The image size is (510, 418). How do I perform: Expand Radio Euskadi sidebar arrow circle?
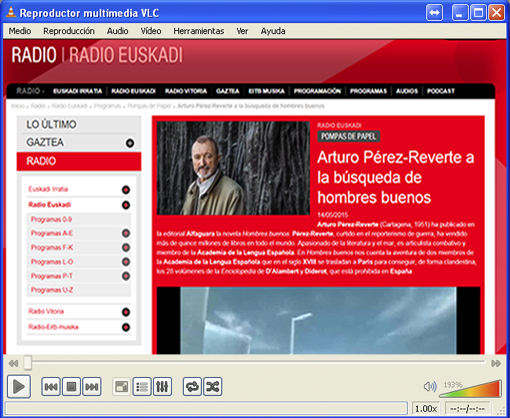[126, 205]
